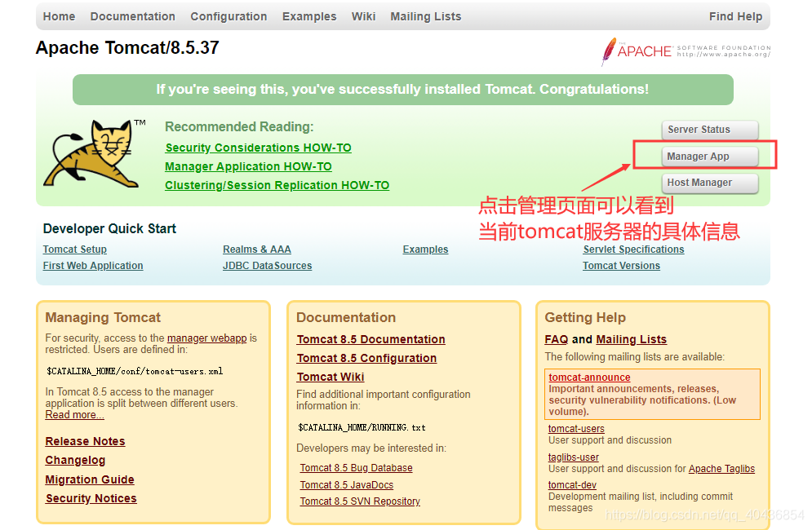This screenshot has height=530, width=812.
Task: Select Wiki in the top nav
Action: pyautogui.click(x=363, y=16)
